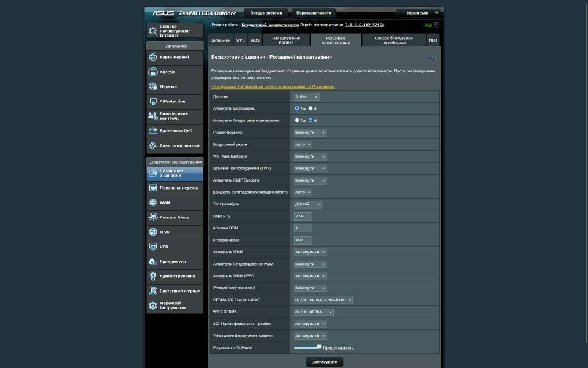Click the Застосувати button
This screenshot has width=588, height=368.
pyautogui.click(x=324, y=362)
